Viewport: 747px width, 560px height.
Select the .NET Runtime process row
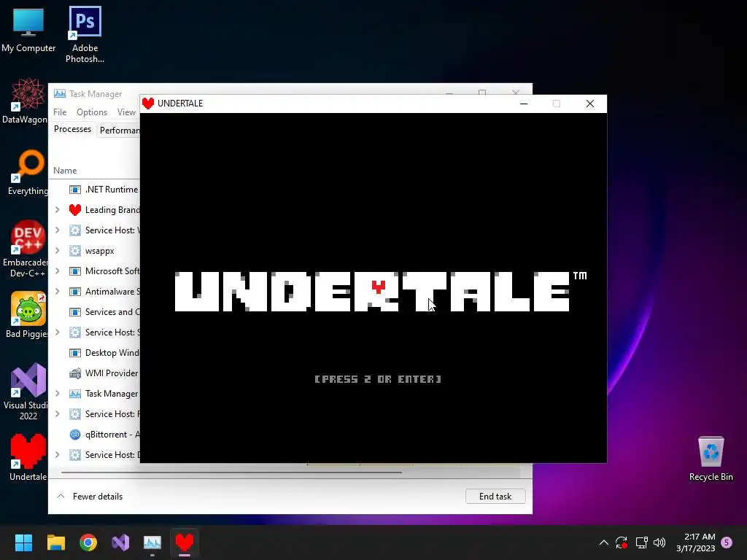(x=94, y=190)
